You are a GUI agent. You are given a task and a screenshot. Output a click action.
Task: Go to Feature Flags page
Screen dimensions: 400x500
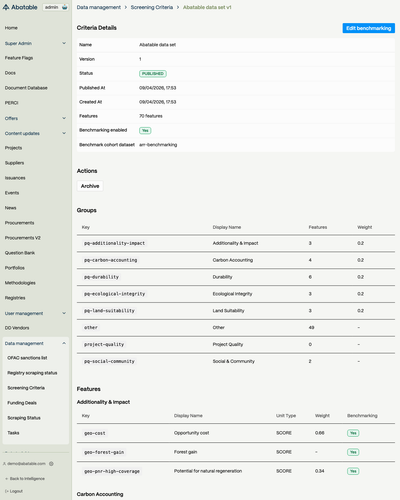click(x=19, y=58)
